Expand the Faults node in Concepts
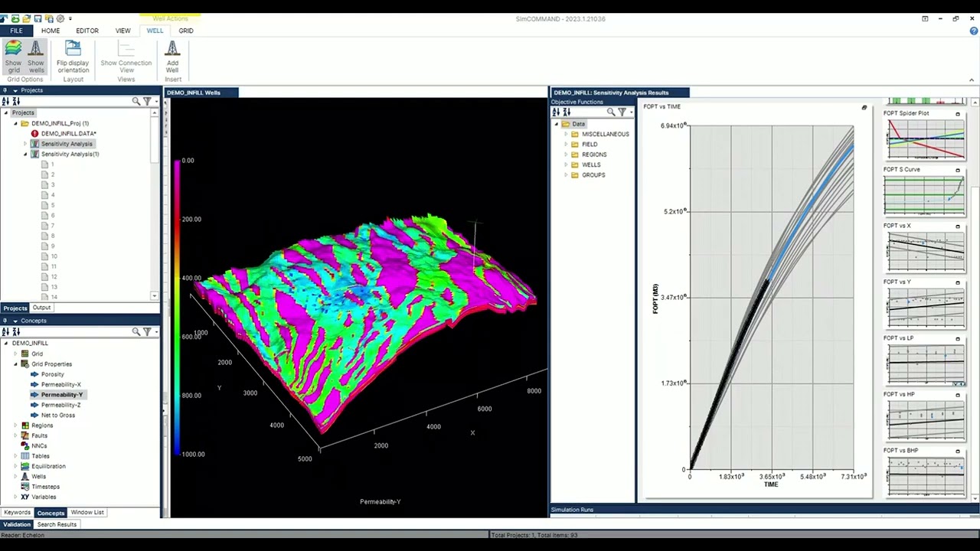Viewport: 980px width, 551px height. (15, 435)
